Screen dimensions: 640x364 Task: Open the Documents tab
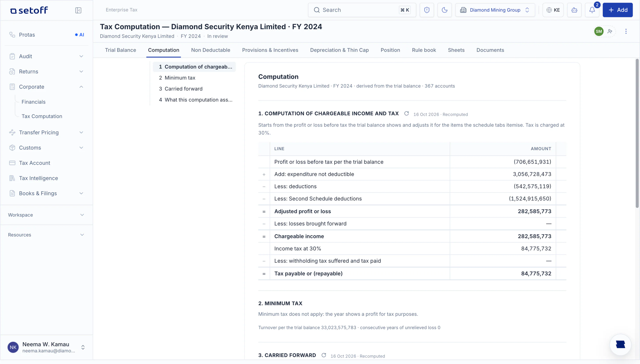(490, 50)
